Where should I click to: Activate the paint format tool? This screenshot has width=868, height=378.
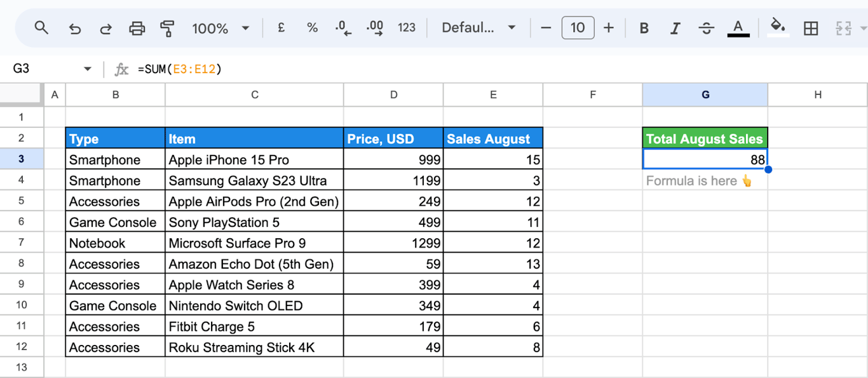click(167, 28)
